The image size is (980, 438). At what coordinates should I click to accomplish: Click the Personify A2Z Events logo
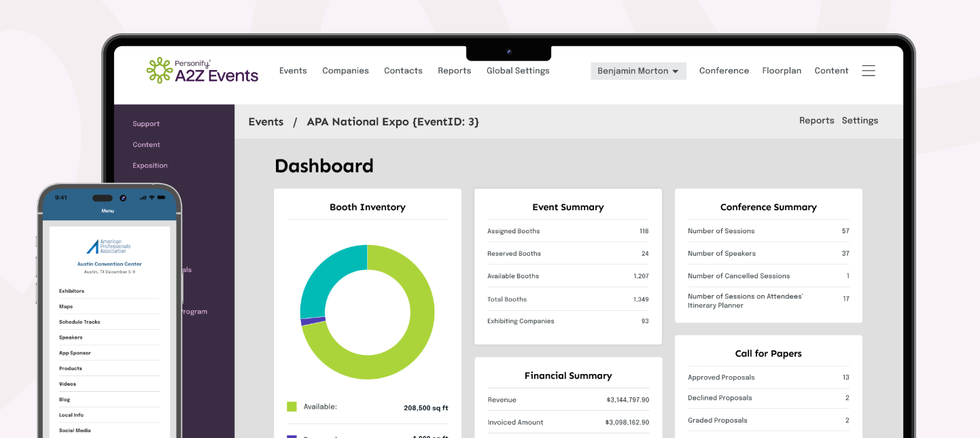point(203,70)
